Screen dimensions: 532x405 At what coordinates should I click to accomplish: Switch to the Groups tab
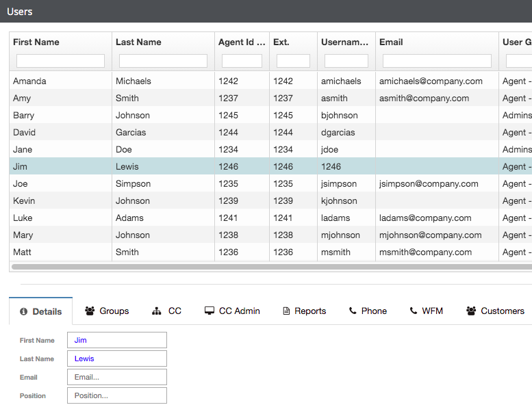107,311
